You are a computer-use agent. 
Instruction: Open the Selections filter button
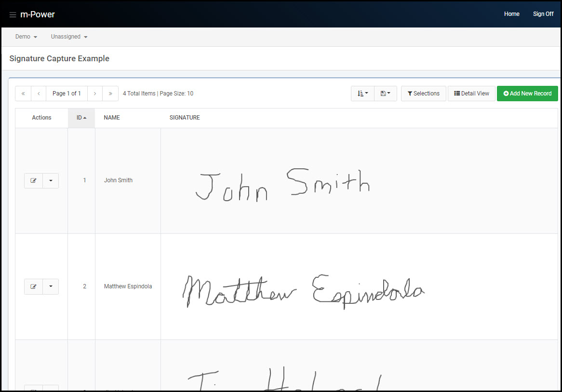pos(424,94)
